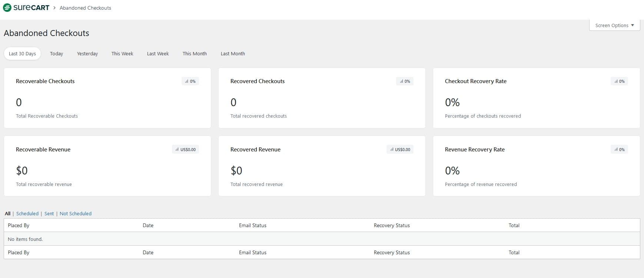Click the Recovery Status header in top row

(x=392, y=225)
